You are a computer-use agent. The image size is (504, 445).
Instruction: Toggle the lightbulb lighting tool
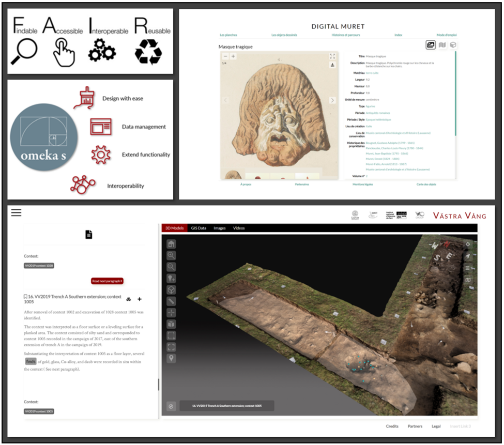click(171, 278)
